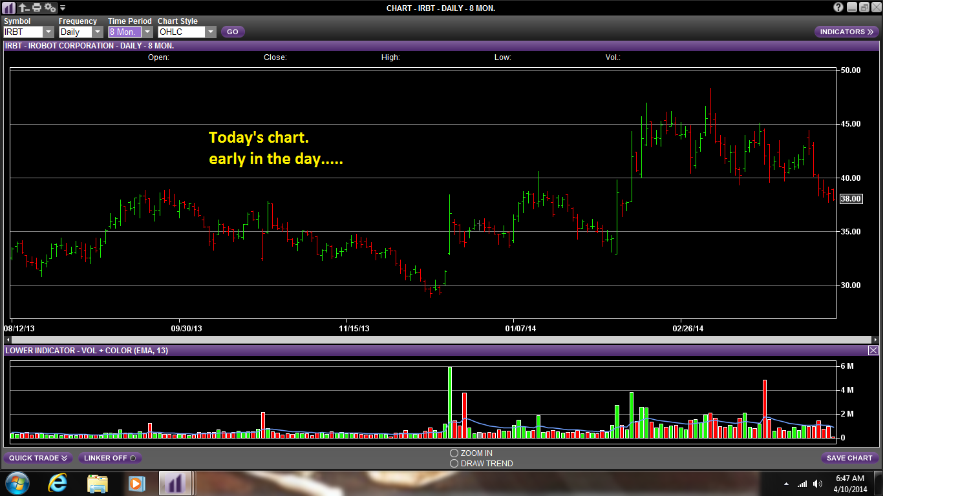The width and height of the screenshot is (980, 496).
Task: Click the taskbar clock showing 6:47 AM
Action: (849, 484)
